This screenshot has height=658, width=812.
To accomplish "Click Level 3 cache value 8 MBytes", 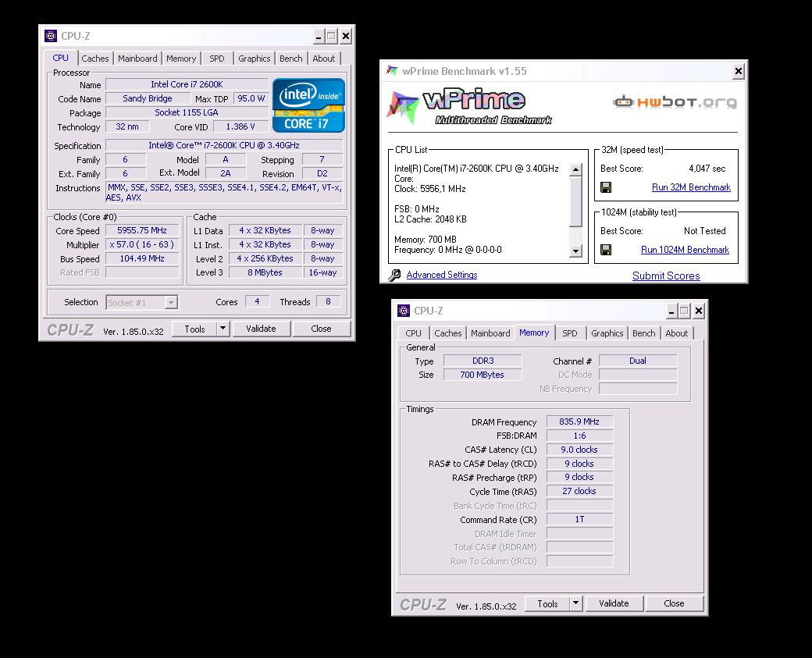I will tap(265, 272).
